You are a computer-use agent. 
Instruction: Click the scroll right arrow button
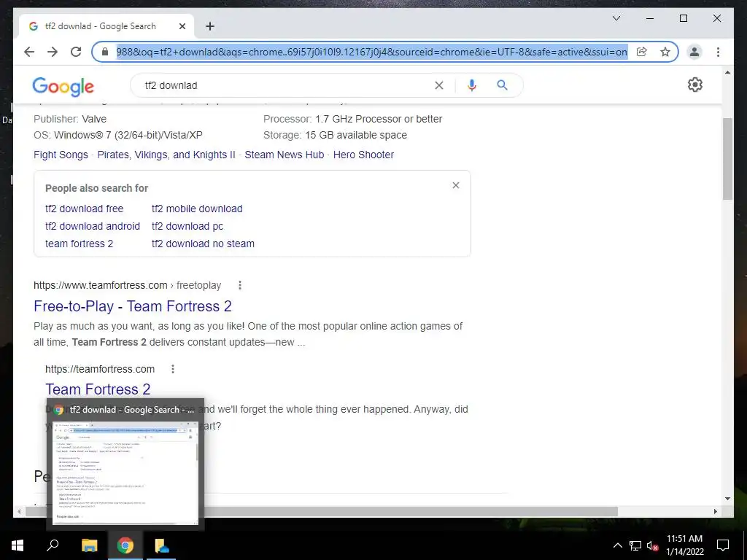tap(715, 512)
